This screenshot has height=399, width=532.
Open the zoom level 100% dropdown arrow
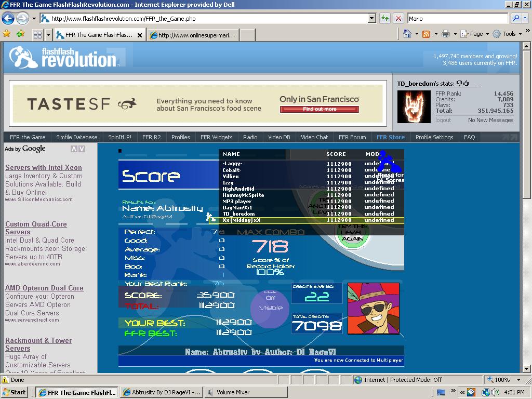tap(518, 380)
